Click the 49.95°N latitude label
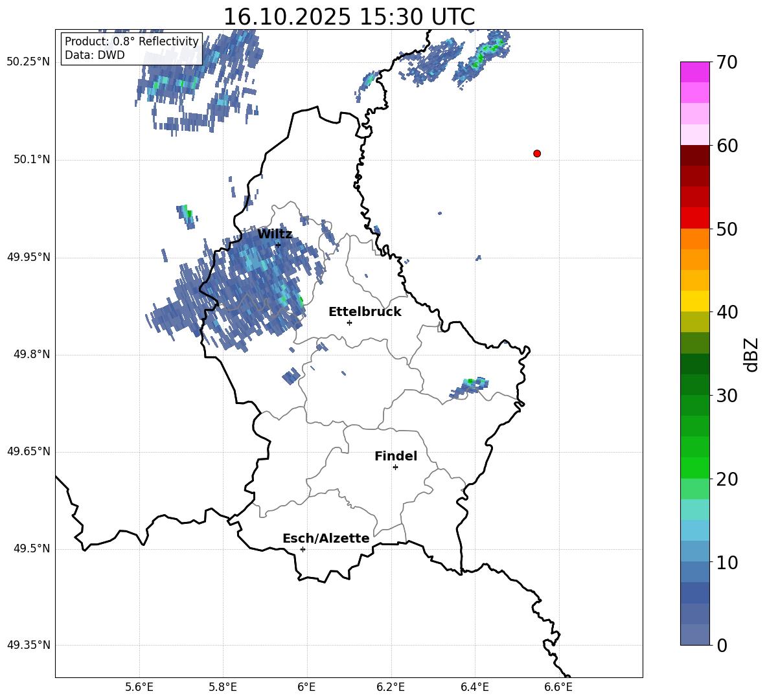Screen dimensions: 767x700 point(29,257)
